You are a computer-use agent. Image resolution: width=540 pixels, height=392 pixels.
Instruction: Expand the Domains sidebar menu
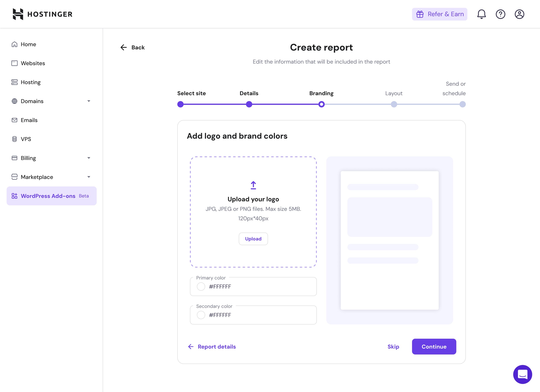point(89,101)
